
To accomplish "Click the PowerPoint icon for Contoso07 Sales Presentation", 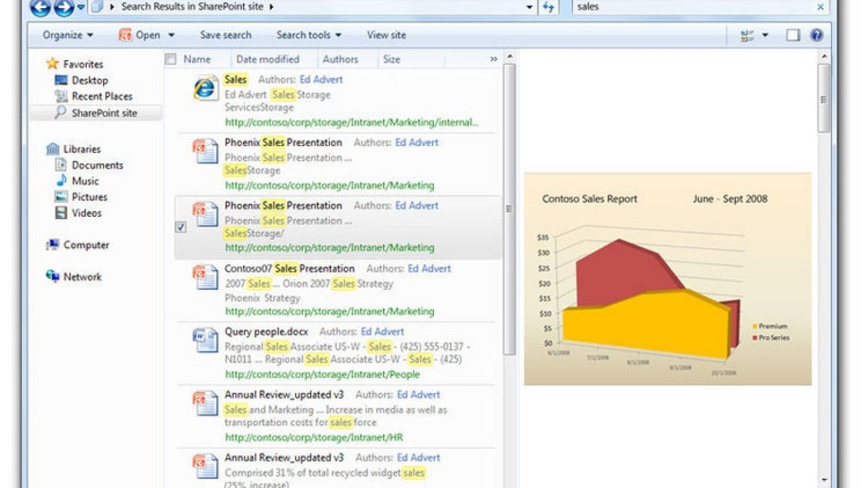I will point(205,277).
